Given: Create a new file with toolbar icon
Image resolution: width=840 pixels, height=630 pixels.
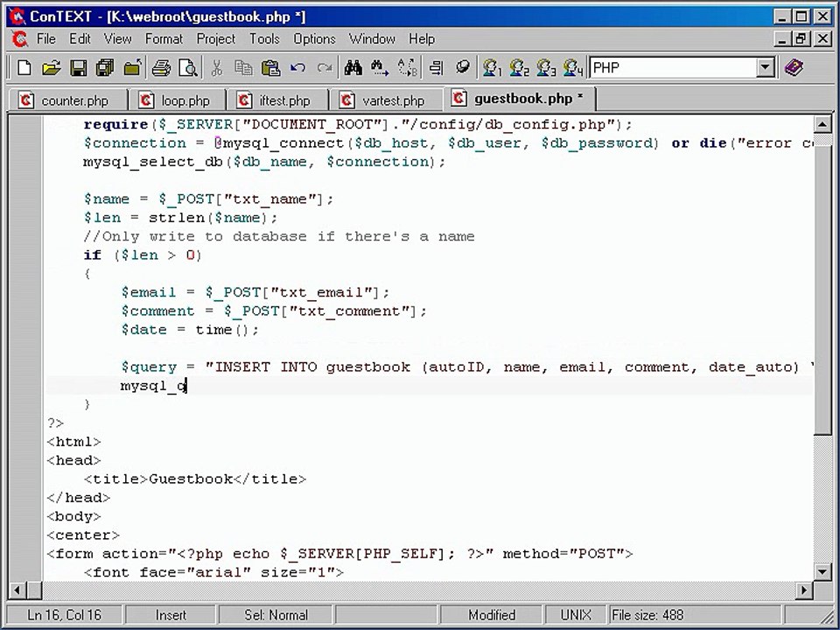Looking at the screenshot, I should pyautogui.click(x=24, y=68).
